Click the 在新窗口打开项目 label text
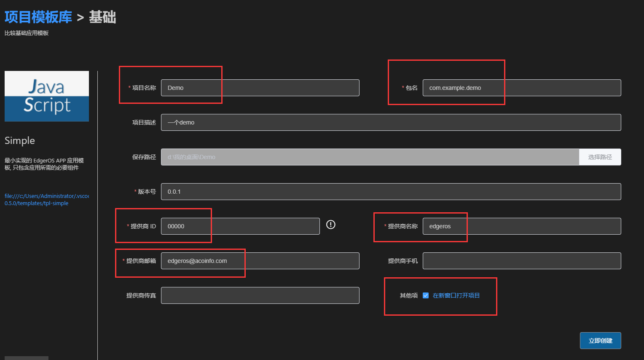The width and height of the screenshot is (644, 360). click(x=456, y=295)
